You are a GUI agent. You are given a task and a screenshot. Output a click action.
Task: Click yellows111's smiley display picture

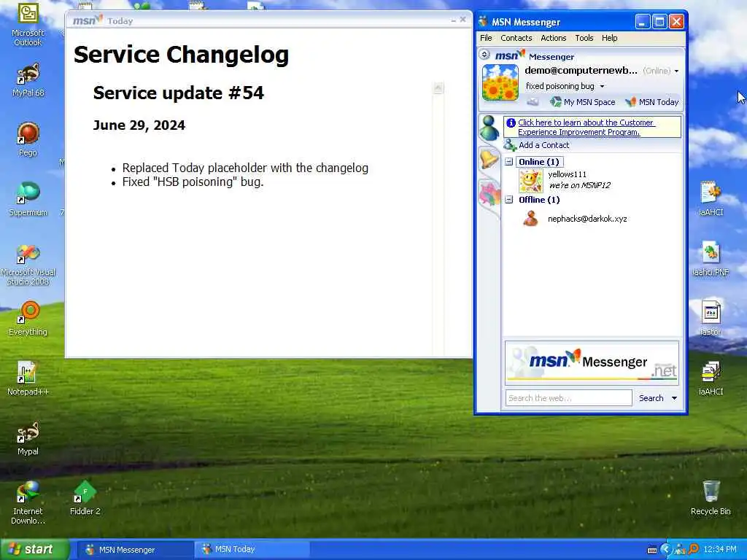pos(531,181)
